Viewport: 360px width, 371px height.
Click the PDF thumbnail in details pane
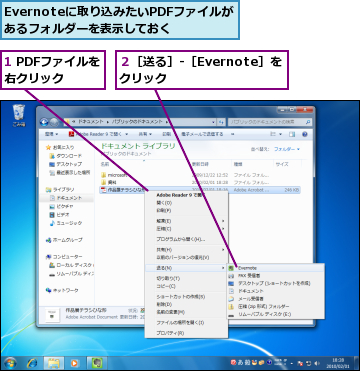(52, 315)
